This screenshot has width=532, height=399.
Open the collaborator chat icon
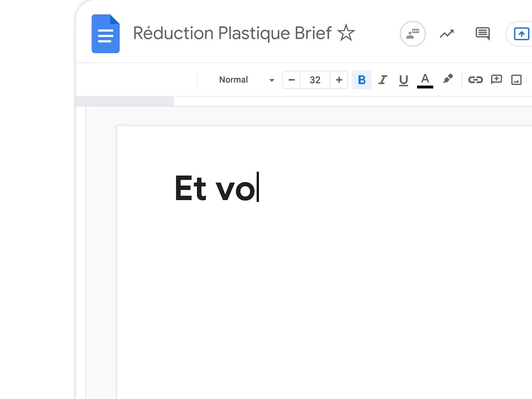[x=413, y=34]
